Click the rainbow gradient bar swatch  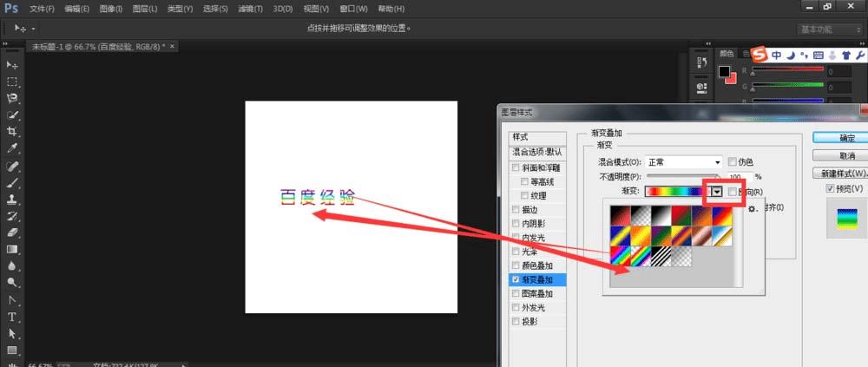(679, 192)
